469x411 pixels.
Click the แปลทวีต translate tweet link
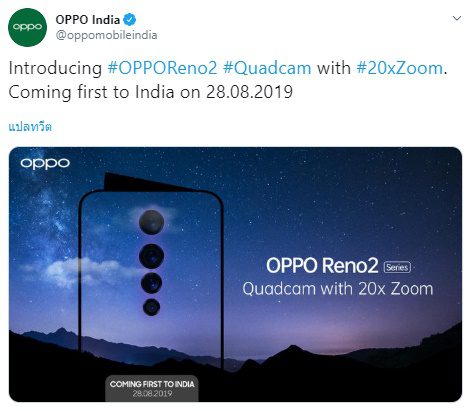(x=30, y=127)
